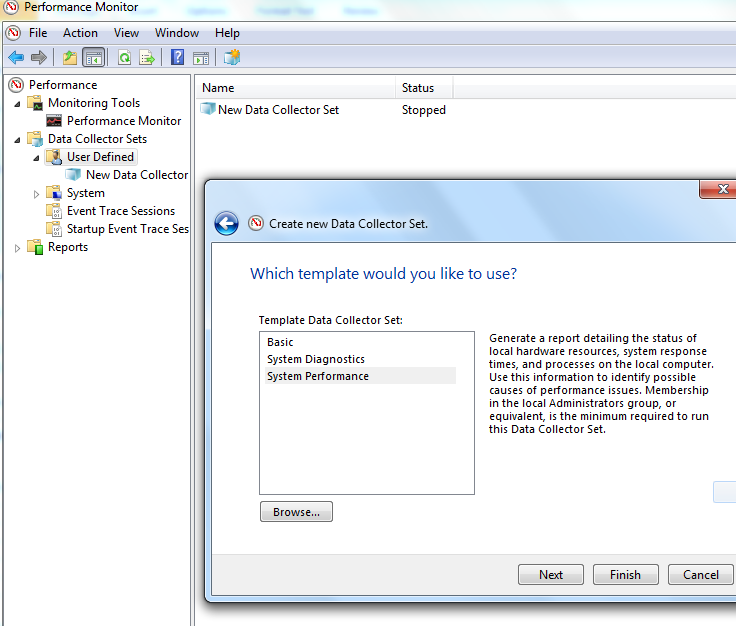Open the View menu
736x626 pixels.
pyautogui.click(x=126, y=33)
